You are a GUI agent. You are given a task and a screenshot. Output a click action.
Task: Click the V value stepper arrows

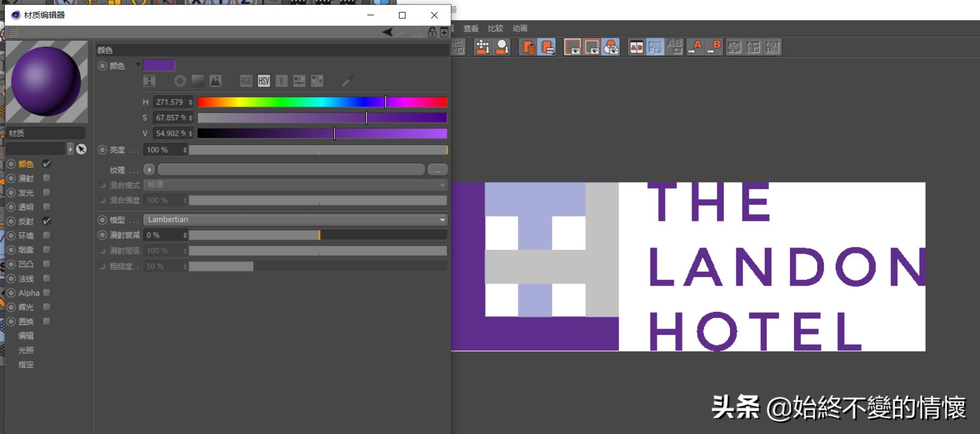[x=190, y=134]
